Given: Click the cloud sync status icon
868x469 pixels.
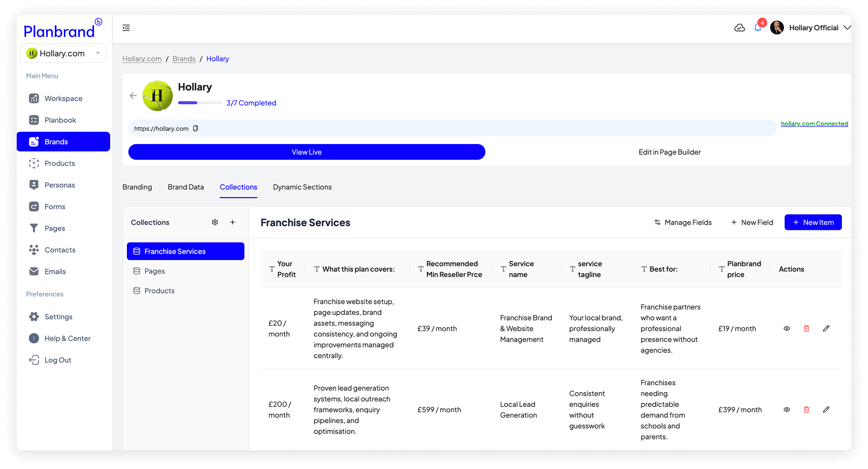Looking at the screenshot, I should [739, 28].
